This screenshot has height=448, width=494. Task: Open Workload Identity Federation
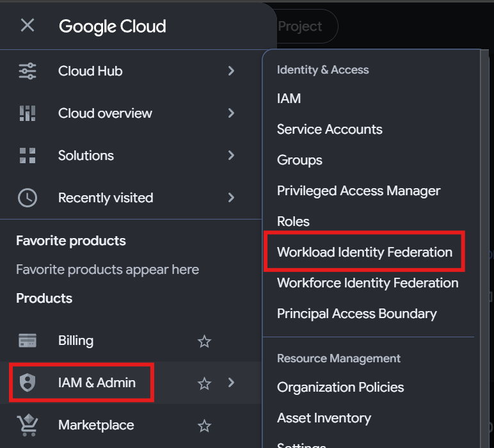365,252
